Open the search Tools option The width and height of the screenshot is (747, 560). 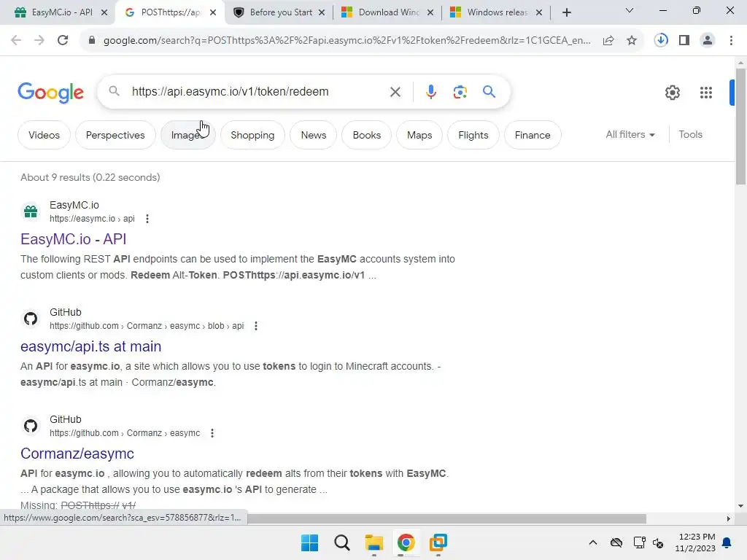[x=690, y=135]
